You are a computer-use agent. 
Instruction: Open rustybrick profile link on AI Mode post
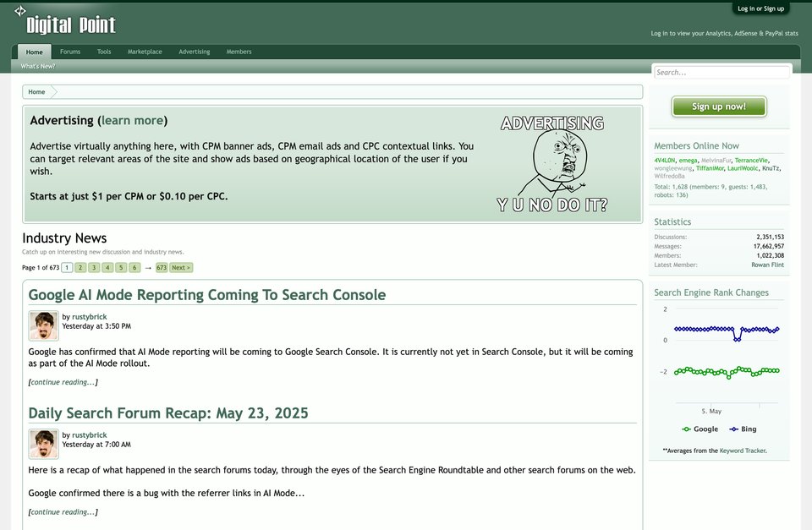pyautogui.click(x=89, y=317)
